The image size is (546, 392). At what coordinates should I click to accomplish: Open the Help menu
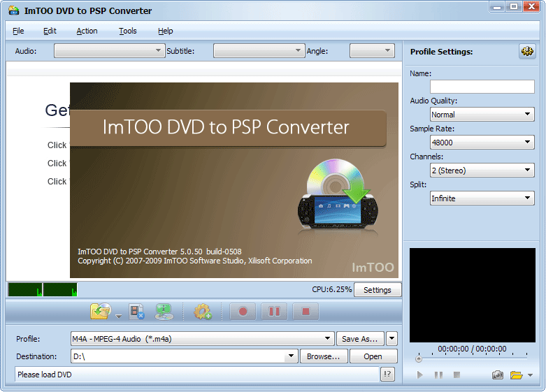tap(166, 31)
